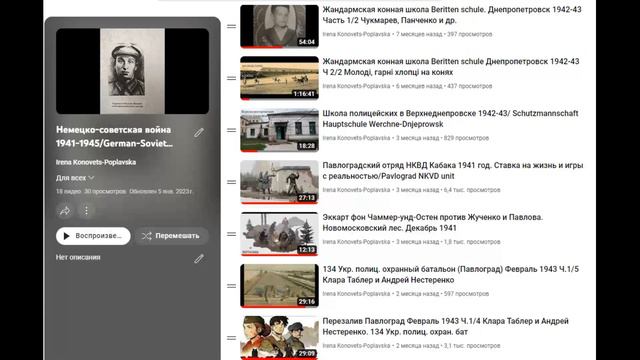Viewport: 640px width, 360px height.
Task: Play all with Воспроизвести button
Action: coord(93,236)
